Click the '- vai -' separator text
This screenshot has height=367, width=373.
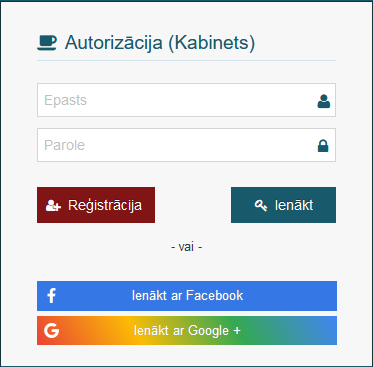point(187,247)
